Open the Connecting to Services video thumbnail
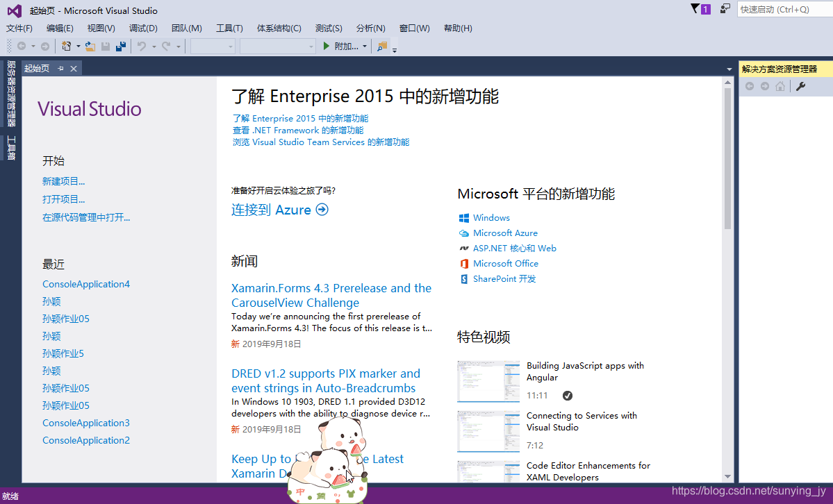833x504 pixels. tap(488, 431)
